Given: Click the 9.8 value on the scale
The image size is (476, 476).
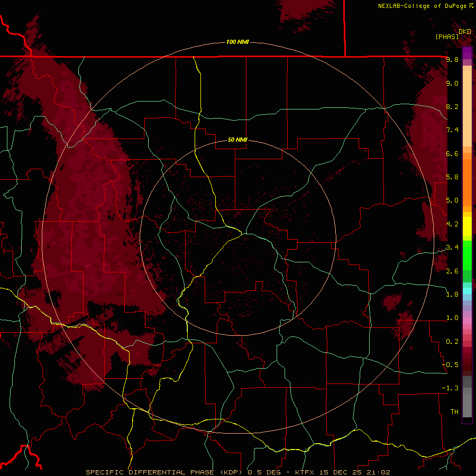Looking at the screenshot, I should tap(452, 59).
